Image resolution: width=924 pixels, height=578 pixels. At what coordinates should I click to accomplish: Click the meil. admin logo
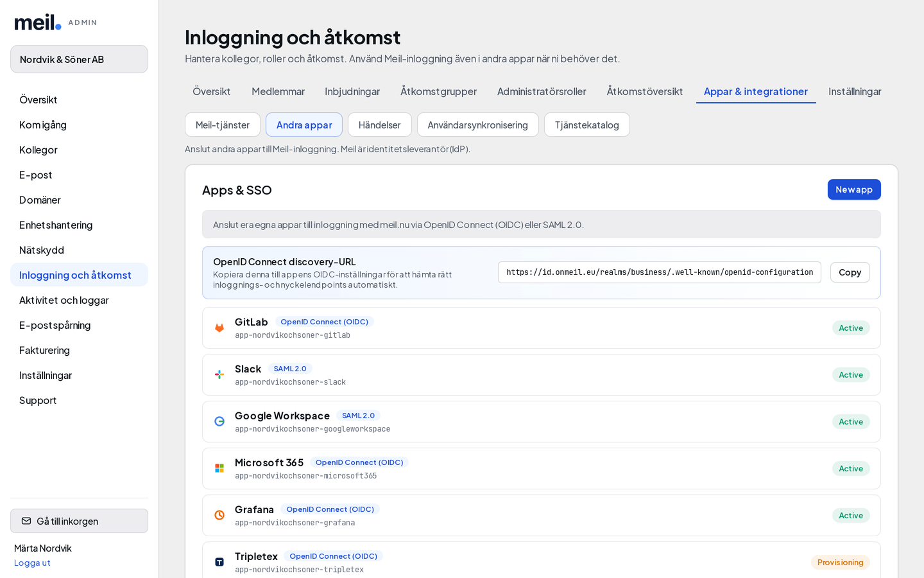56,22
